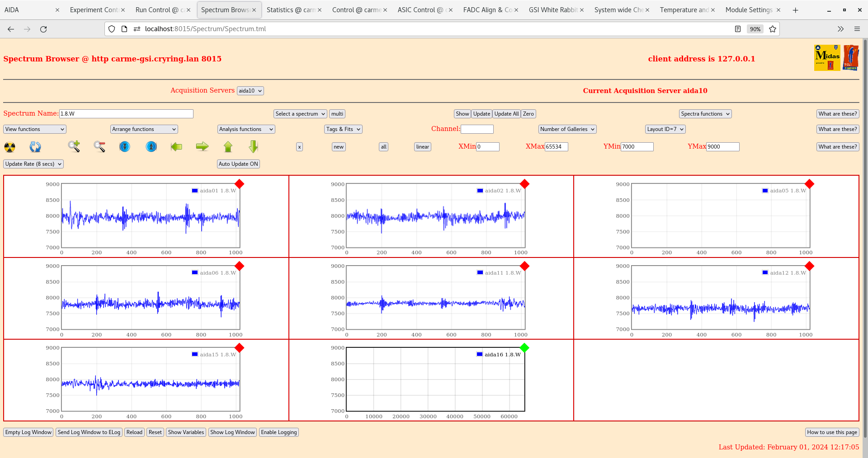Open the Acquisition Servers dropdown
Viewport: 868px width, 458px height.
click(250, 90)
